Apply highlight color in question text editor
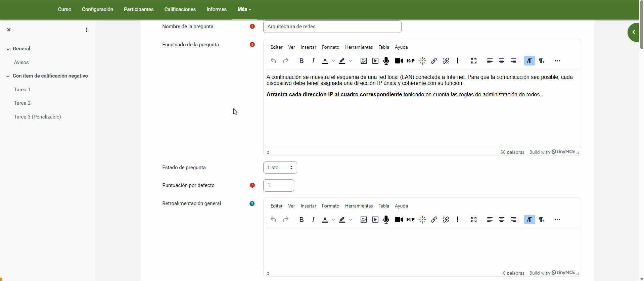 (x=342, y=61)
